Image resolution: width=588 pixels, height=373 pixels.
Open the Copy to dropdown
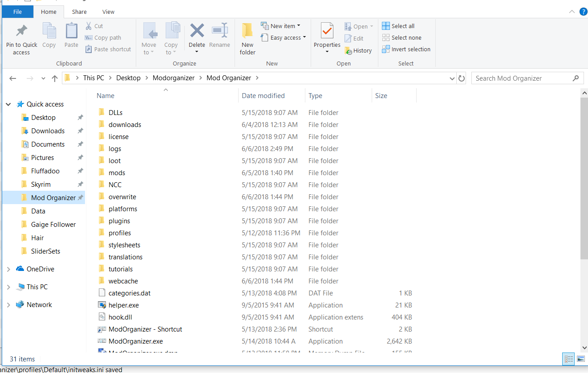(171, 39)
